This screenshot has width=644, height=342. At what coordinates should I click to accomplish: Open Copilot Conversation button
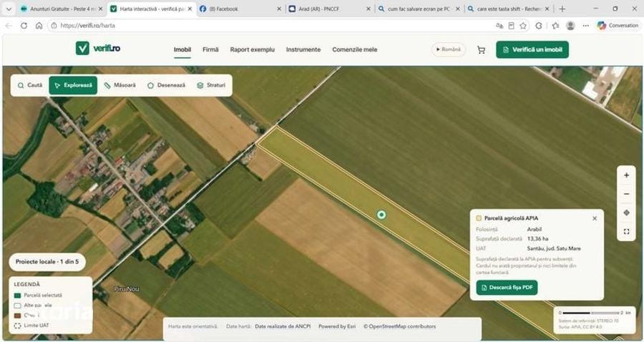coord(618,26)
